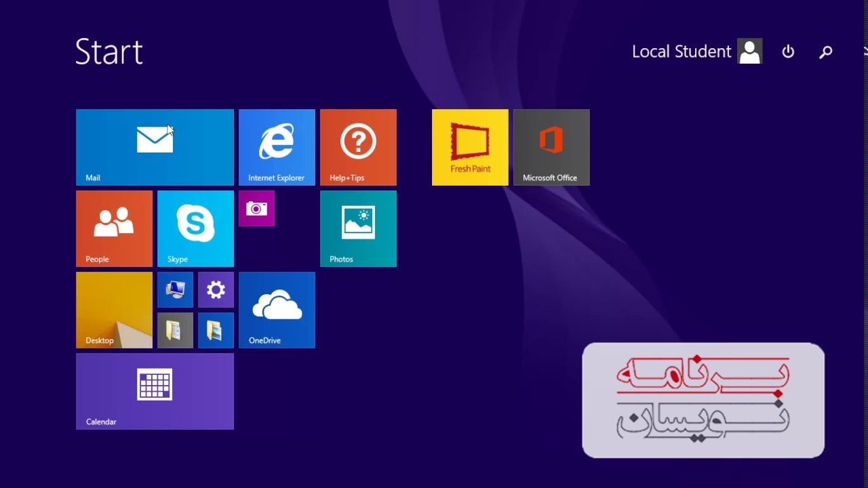The width and height of the screenshot is (868, 488).
Task: Open the Photos tile
Action: click(358, 228)
